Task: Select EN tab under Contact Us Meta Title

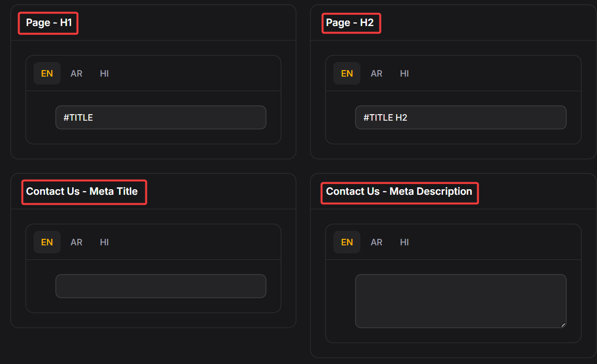Action: (47, 242)
